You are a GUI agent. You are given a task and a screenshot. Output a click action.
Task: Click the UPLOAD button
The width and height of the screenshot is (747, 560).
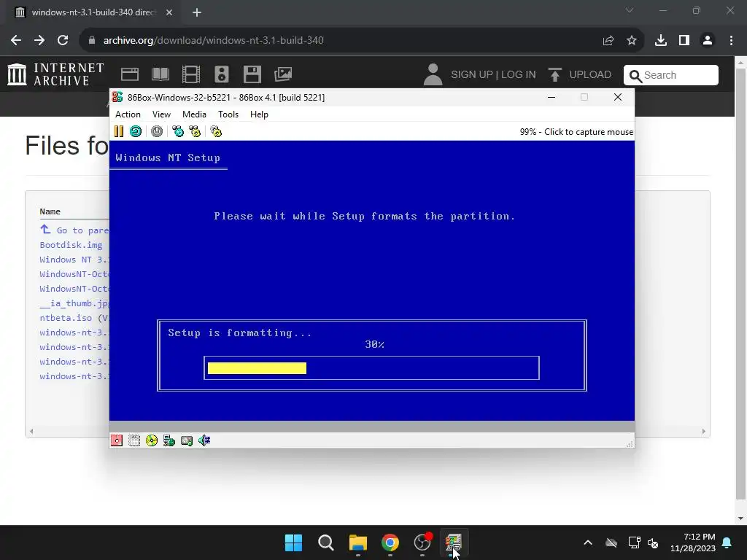click(580, 75)
